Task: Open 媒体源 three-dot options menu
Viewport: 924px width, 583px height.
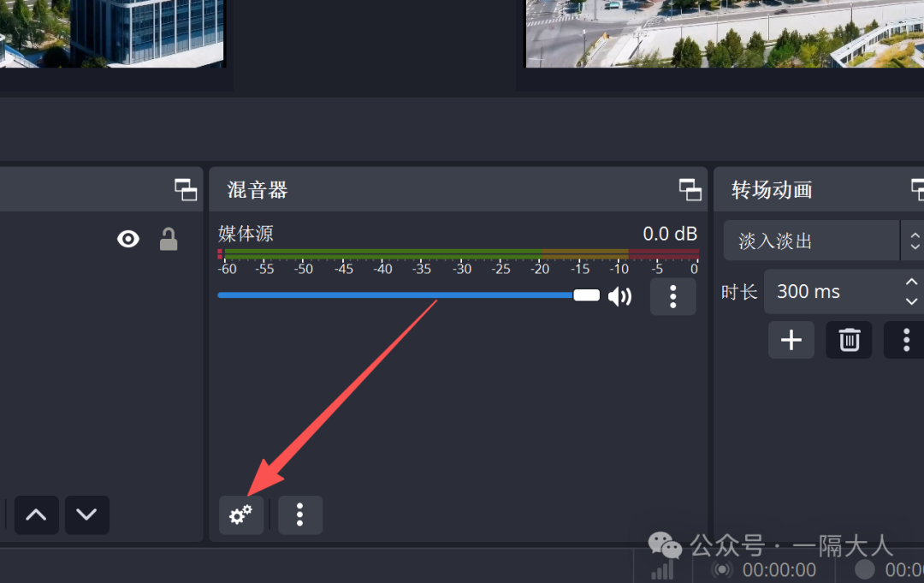Action: pyautogui.click(x=672, y=296)
